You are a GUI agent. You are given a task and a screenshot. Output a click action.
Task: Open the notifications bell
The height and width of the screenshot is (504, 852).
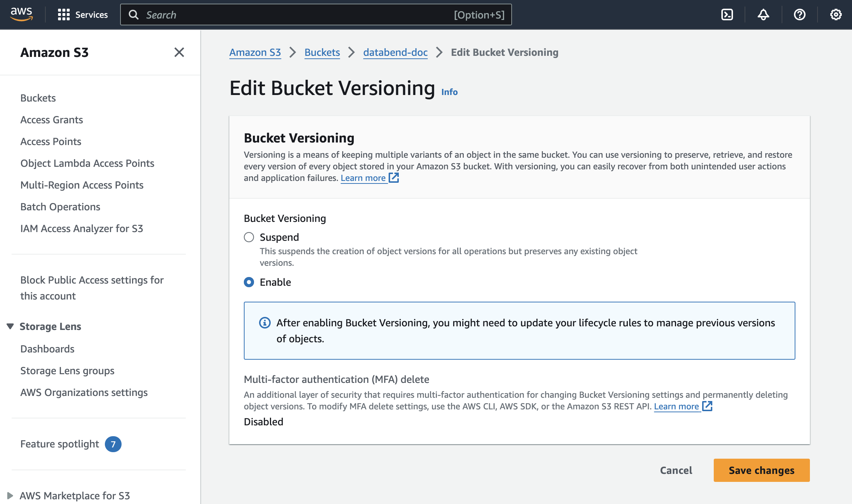click(x=763, y=15)
